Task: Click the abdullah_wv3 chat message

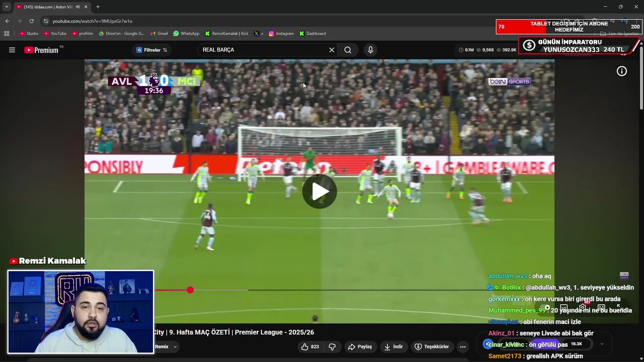Action: (520, 276)
